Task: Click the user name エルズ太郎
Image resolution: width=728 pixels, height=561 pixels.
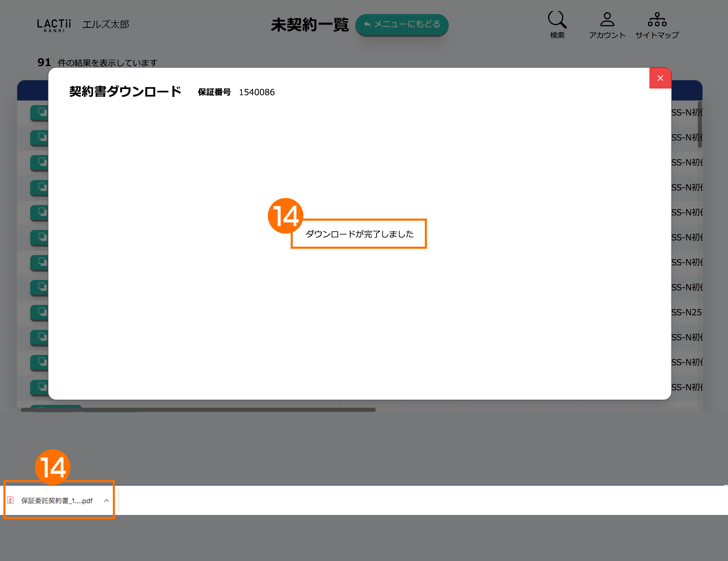Action: tap(105, 25)
